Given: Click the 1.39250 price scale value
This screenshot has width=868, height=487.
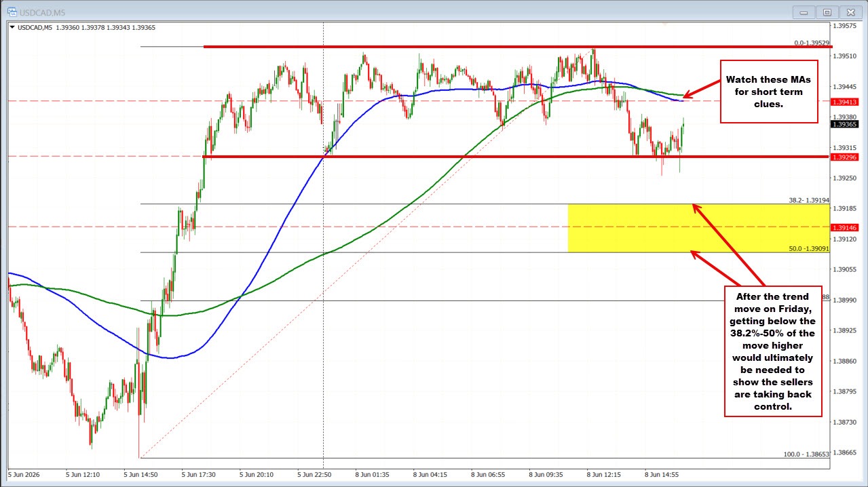Looking at the screenshot, I should click(846, 178).
